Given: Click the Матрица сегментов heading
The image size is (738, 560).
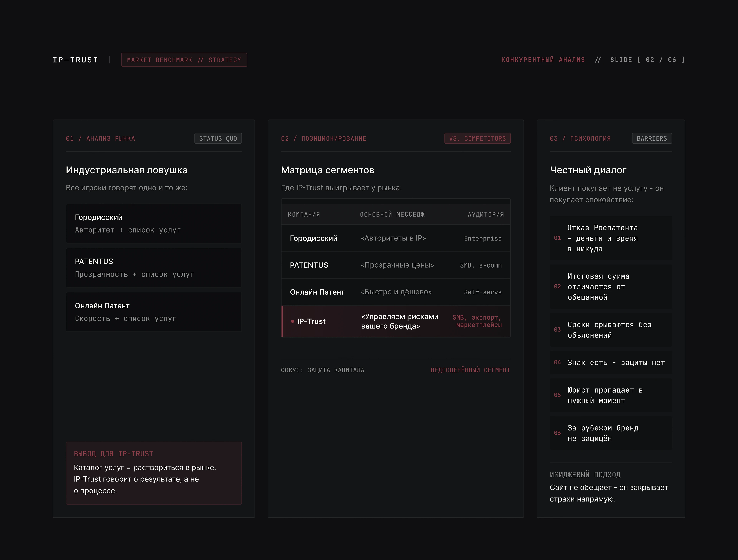Looking at the screenshot, I should pos(328,170).
